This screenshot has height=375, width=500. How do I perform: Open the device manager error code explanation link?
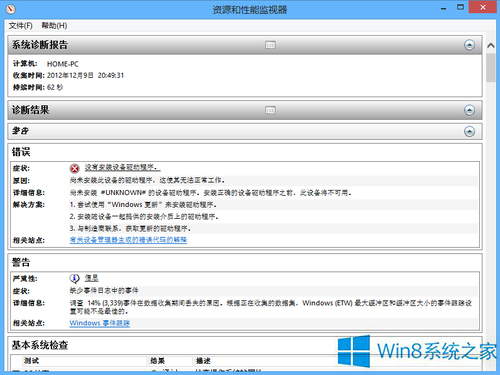pos(128,240)
